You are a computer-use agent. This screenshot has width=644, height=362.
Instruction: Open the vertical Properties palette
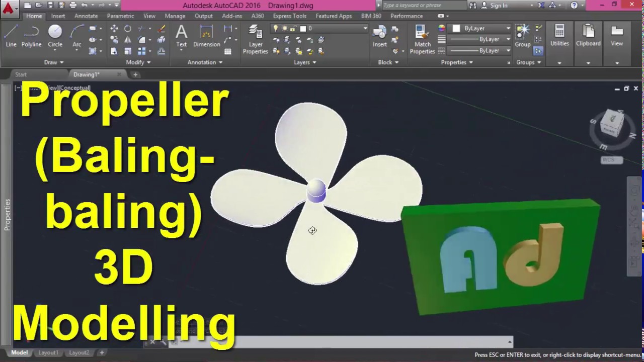7,215
